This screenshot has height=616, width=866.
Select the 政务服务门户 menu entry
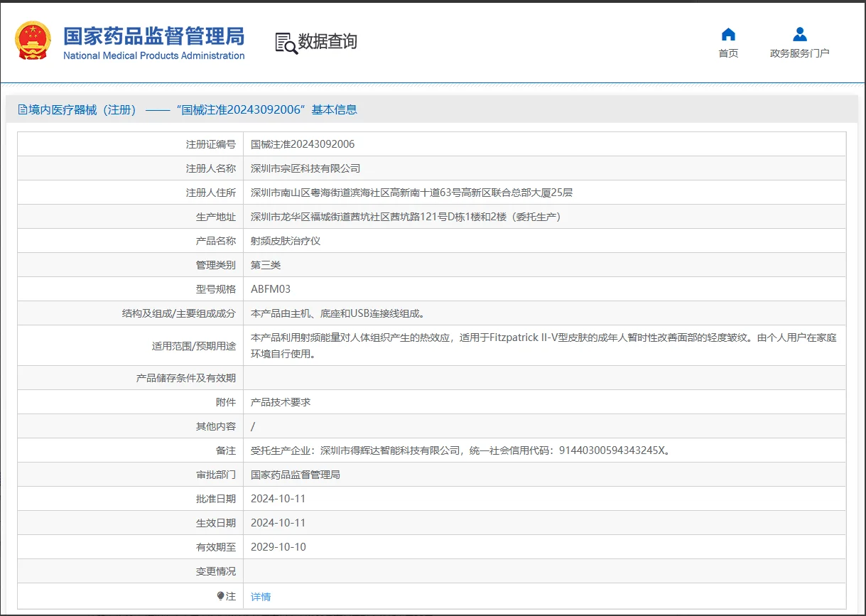tap(799, 53)
